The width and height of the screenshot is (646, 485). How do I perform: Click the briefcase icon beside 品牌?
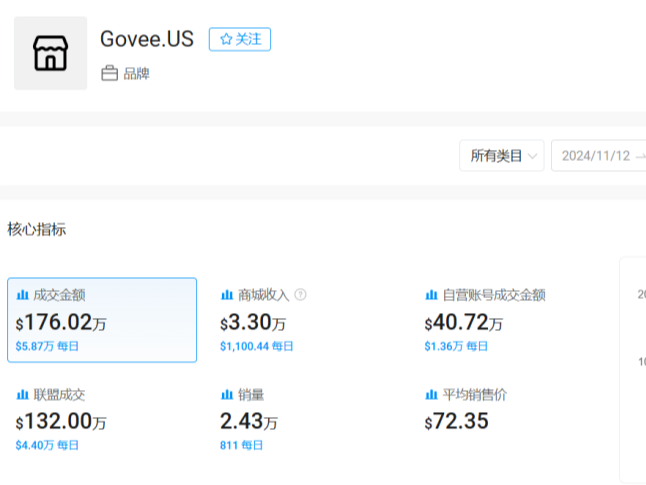[x=110, y=73]
